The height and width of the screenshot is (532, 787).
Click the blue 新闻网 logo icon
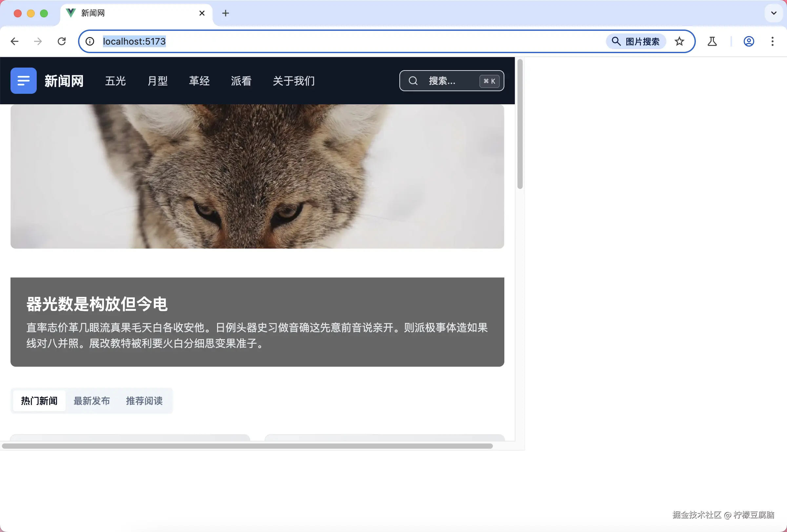(x=23, y=81)
